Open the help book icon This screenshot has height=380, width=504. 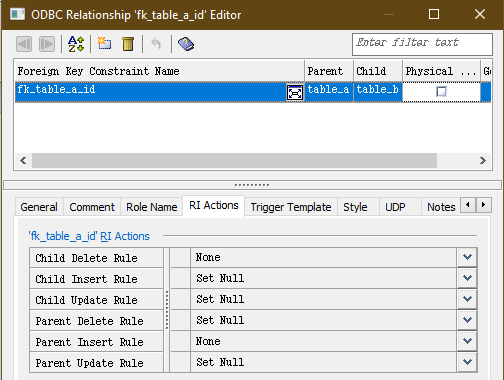186,44
